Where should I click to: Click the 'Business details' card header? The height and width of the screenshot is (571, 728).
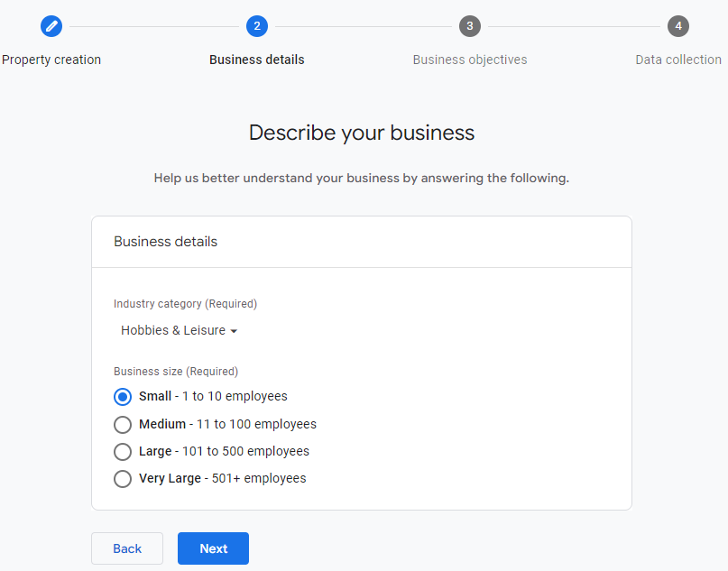point(166,242)
